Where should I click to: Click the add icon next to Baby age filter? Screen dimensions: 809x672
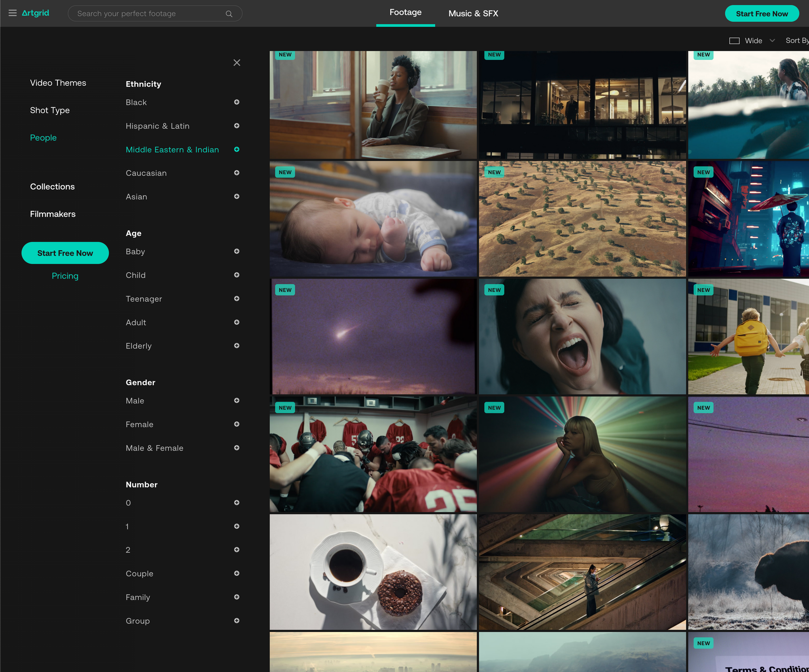pos(237,251)
